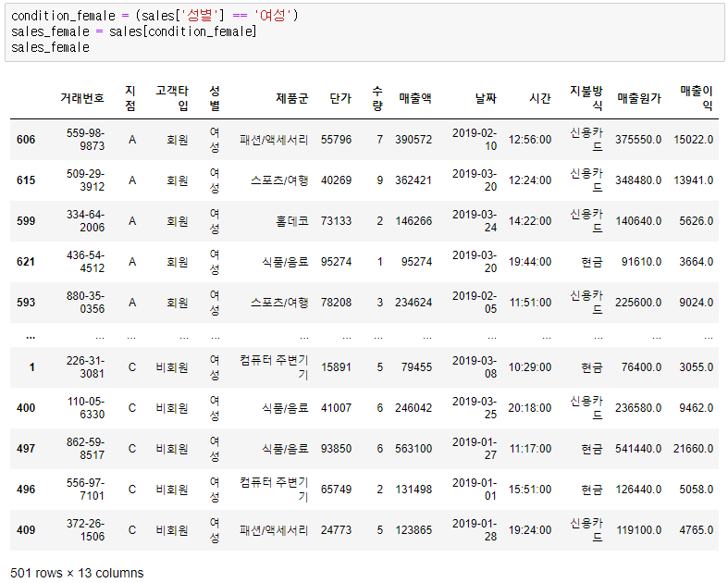Viewport: 728px width, 583px height.
Task: Click transaction number 556-97-7101
Action: click(x=86, y=490)
